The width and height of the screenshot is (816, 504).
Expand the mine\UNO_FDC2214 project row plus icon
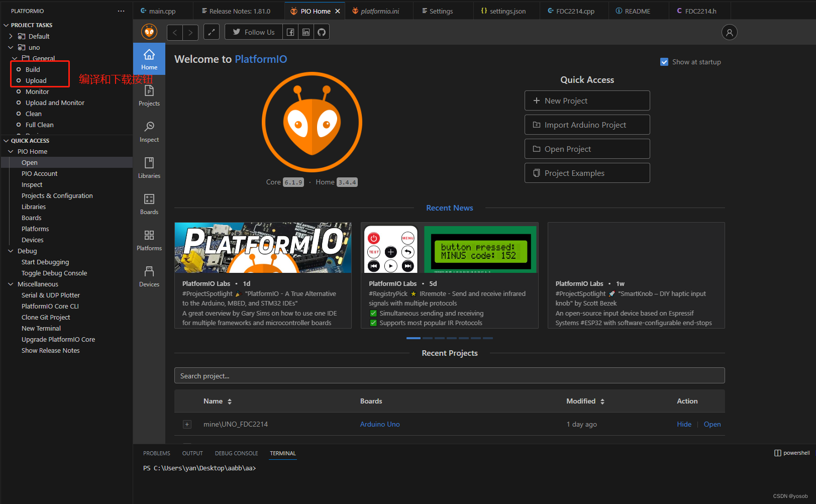[187, 424]
